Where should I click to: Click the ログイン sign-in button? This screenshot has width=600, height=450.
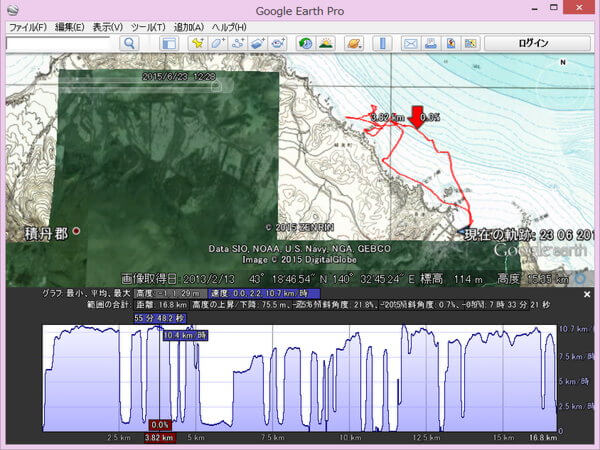click(x=537, y=43)
